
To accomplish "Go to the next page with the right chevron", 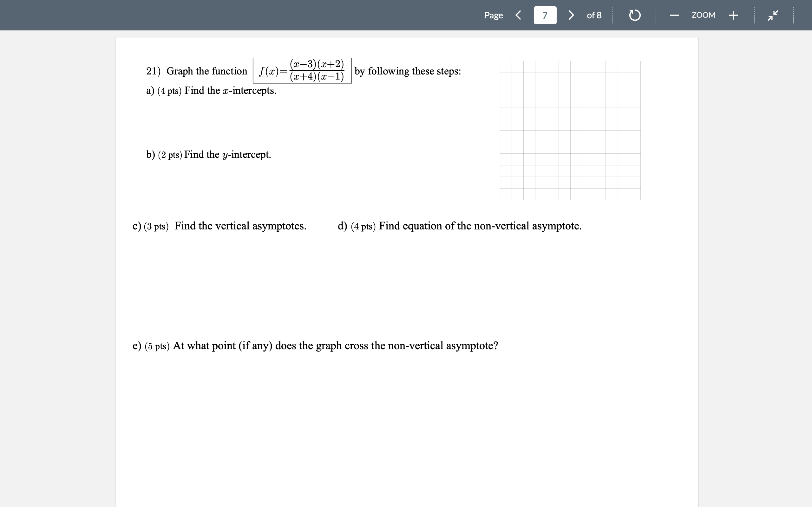I will click(571, 15).
